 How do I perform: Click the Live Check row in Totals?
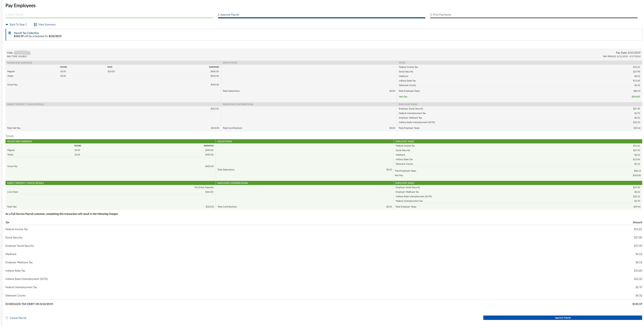(13, 192)
